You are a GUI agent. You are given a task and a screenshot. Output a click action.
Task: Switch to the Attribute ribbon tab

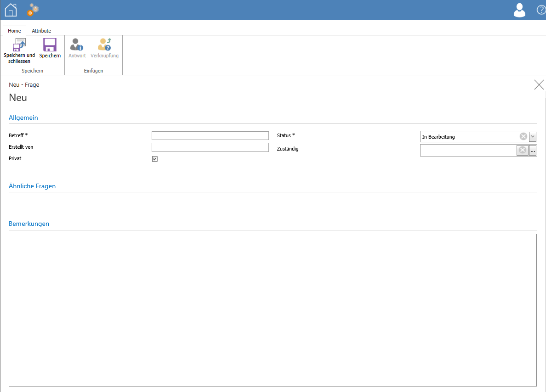(x=41, y=31)
